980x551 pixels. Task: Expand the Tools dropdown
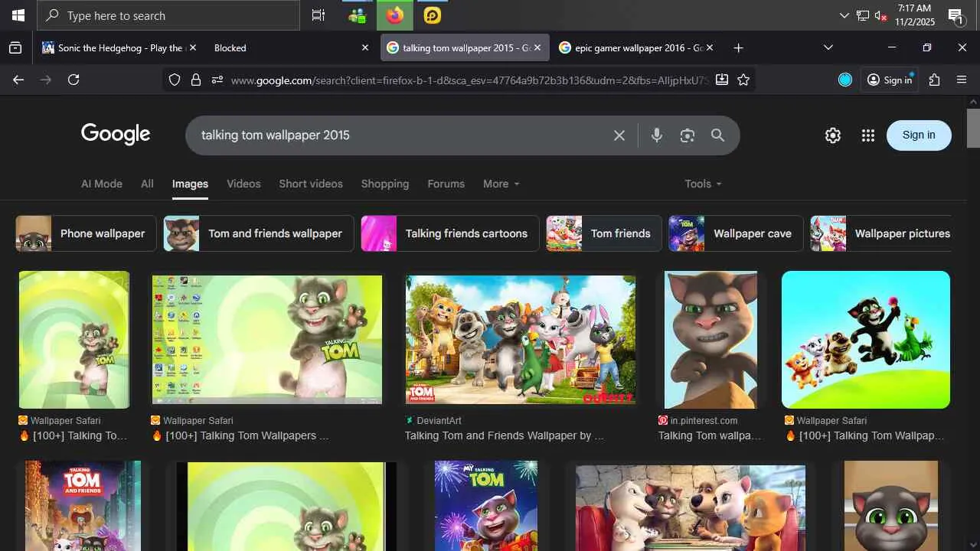point(703,184)
